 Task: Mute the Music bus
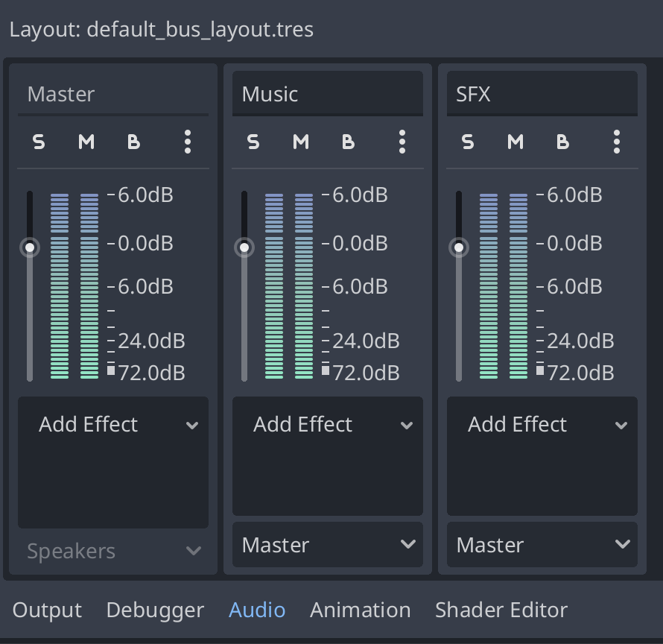(x=301, y=141)
